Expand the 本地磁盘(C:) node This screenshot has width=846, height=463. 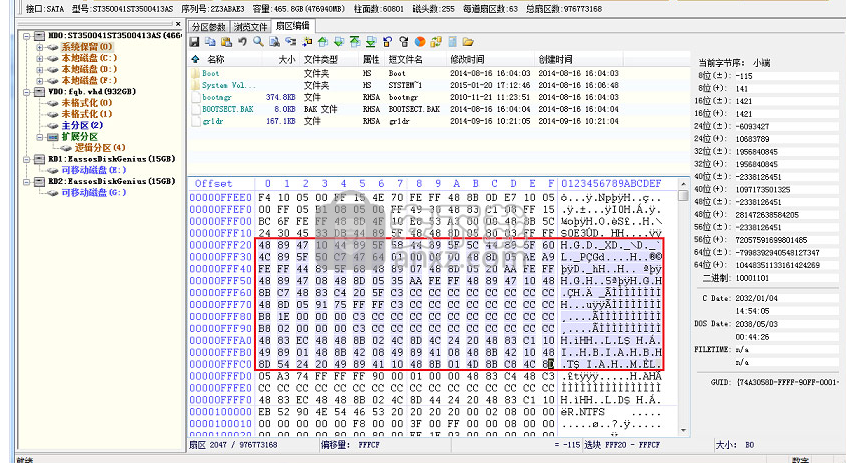pyautogui.click(x=39, y=58)
